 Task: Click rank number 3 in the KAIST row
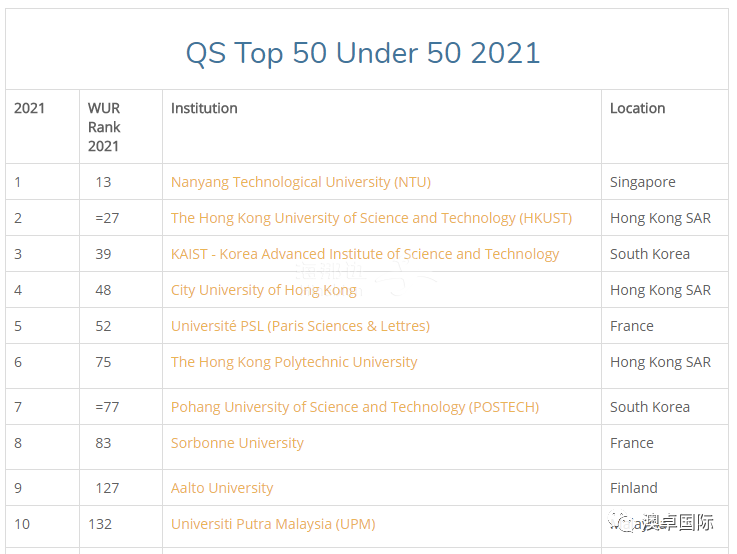18,254
